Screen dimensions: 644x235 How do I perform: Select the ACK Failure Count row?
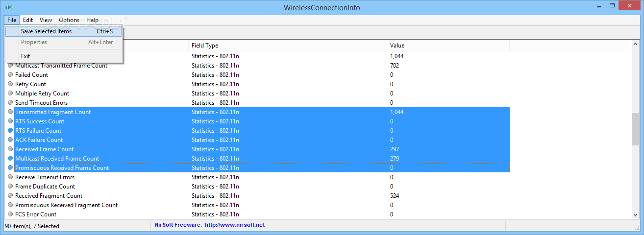tap(257, 140)
